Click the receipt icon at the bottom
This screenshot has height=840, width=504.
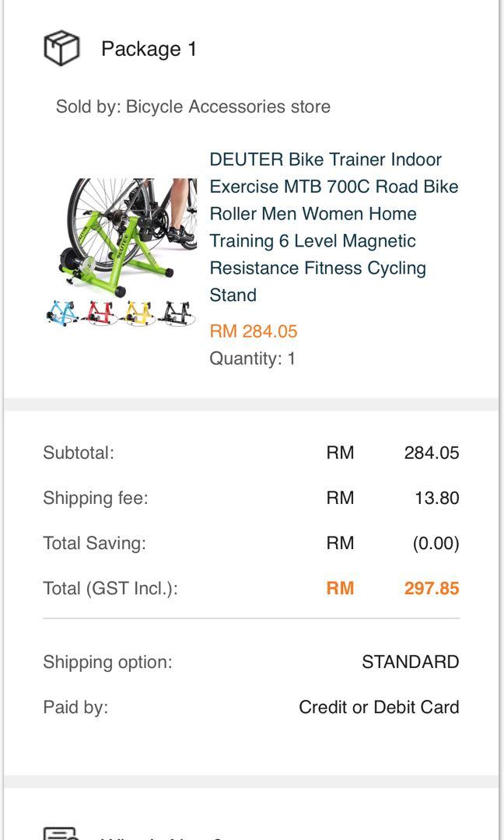(61, 834)
